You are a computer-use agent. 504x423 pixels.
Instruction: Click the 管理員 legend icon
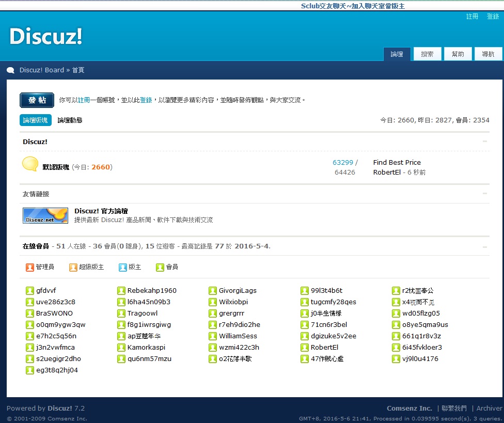click(x=30, y=267)
